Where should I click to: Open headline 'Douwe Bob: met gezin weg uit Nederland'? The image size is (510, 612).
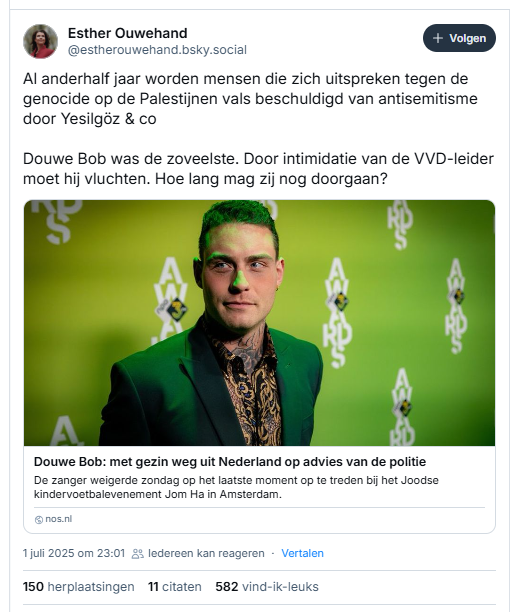click(x=230, y=462)
